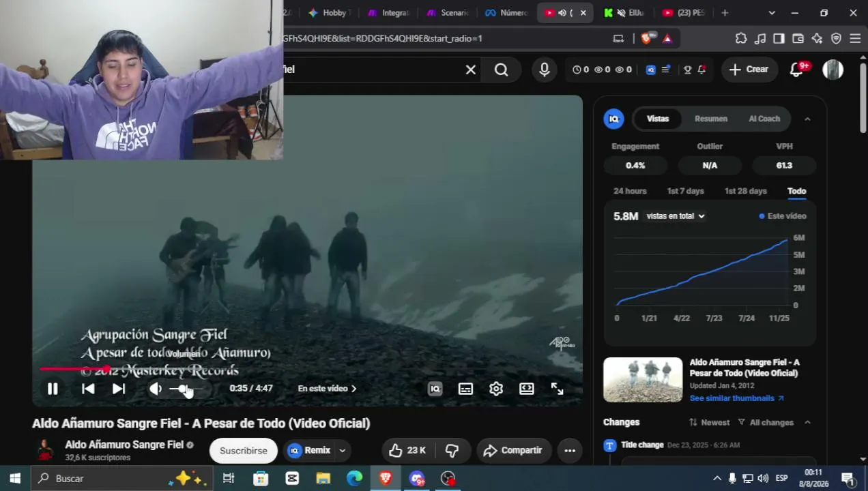Open the browser tab search dropdown
This screenshot has height=491, width=868.
(x=772, y=13)
